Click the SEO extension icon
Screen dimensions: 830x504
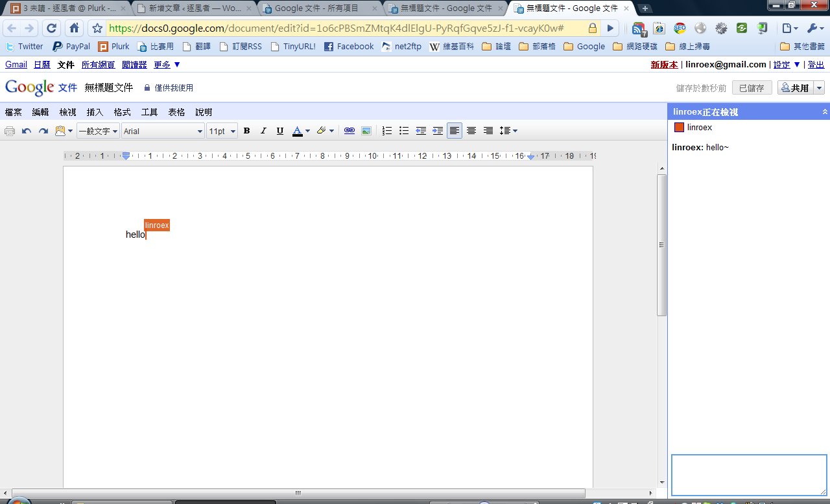coord(680,29)
